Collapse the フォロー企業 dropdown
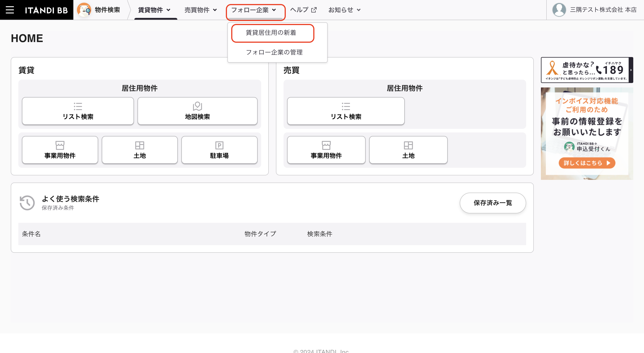This screenshot has height=353, width=644. point(254,10)
